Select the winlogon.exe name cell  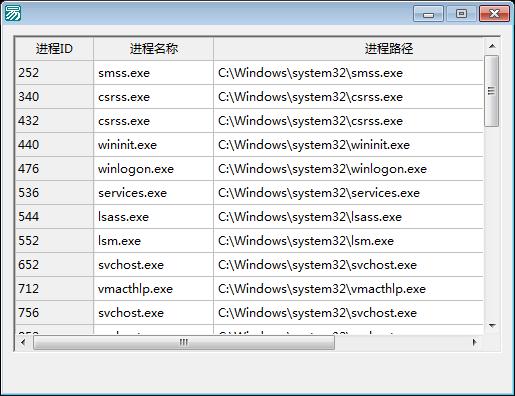pos(154,169)
